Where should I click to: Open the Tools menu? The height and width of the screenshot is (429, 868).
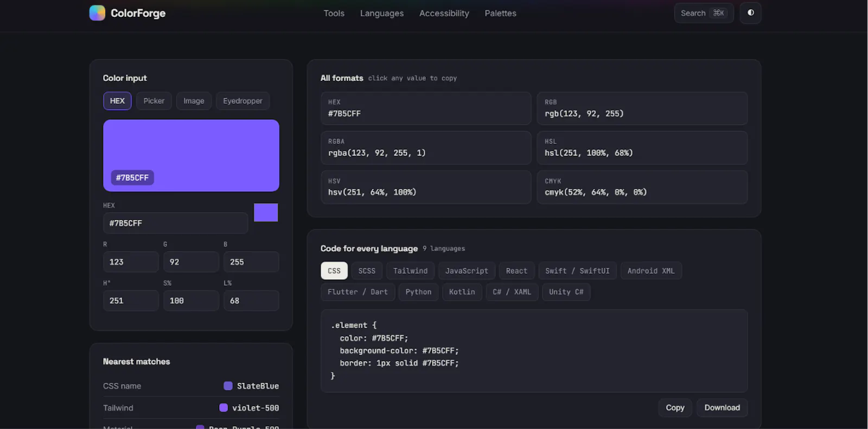(334, 13)
